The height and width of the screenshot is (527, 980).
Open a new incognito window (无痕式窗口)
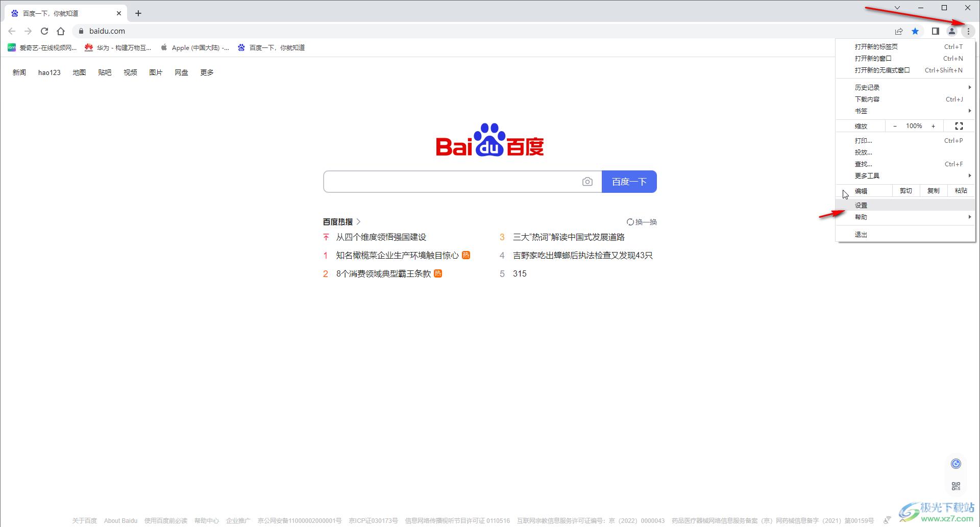(905, 70)
